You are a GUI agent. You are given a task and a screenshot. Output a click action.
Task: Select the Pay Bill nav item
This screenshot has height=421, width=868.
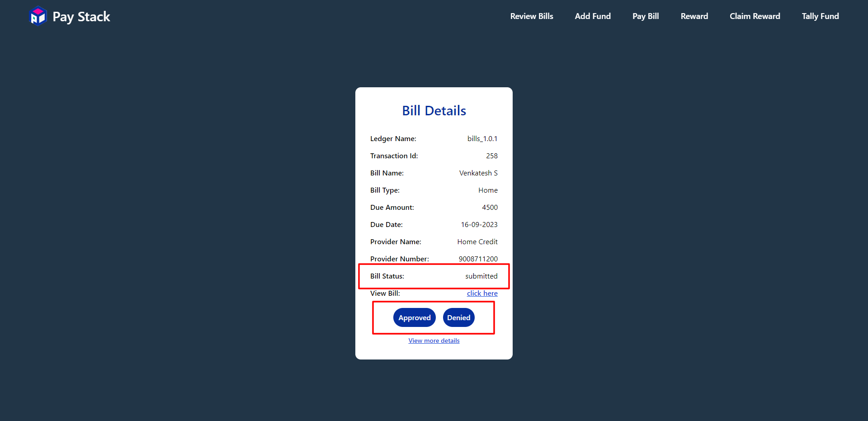tap(646, 16)
